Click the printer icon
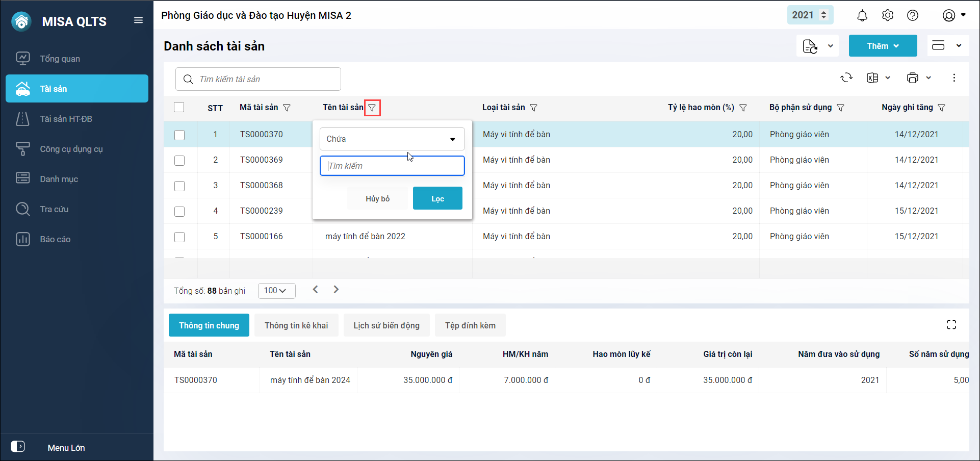The height and width of the screenshot is (461, 980). [913, 78]
